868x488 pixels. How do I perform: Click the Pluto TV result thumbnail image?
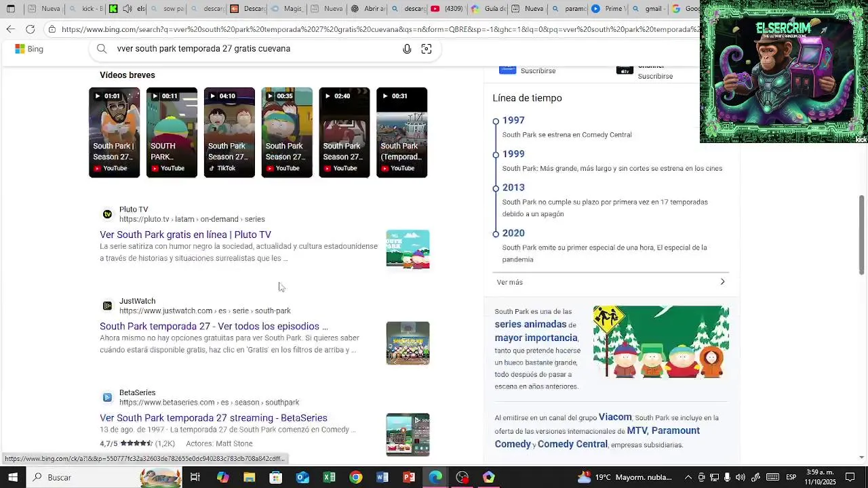click(x=408, y=249)
